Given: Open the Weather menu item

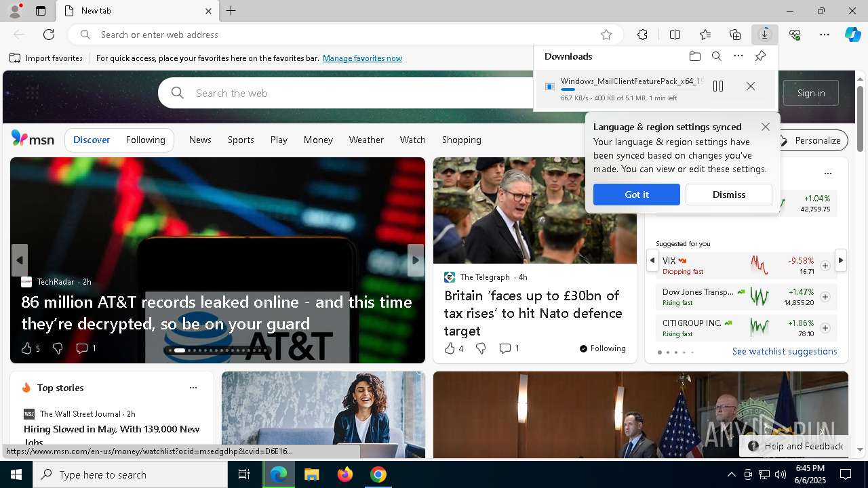Looking at the screenshot, I should [366, 140].
